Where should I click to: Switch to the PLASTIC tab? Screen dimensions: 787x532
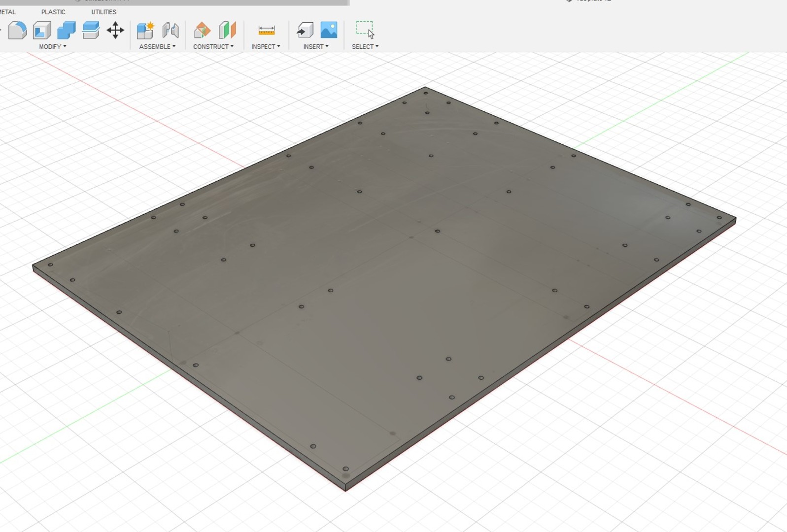(53, 12)
